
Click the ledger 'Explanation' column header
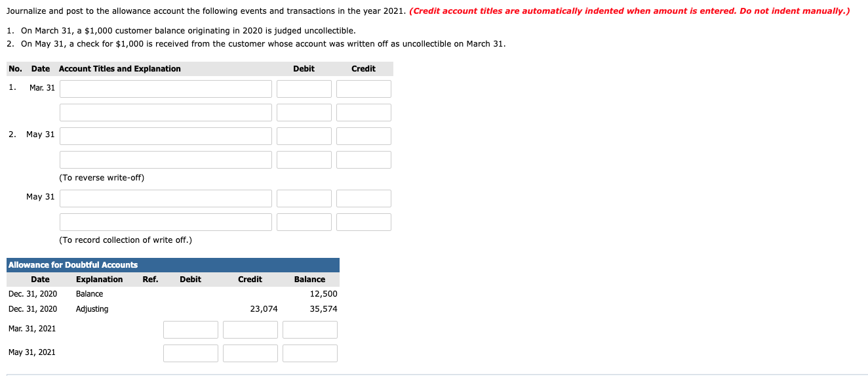click(99, 280)
